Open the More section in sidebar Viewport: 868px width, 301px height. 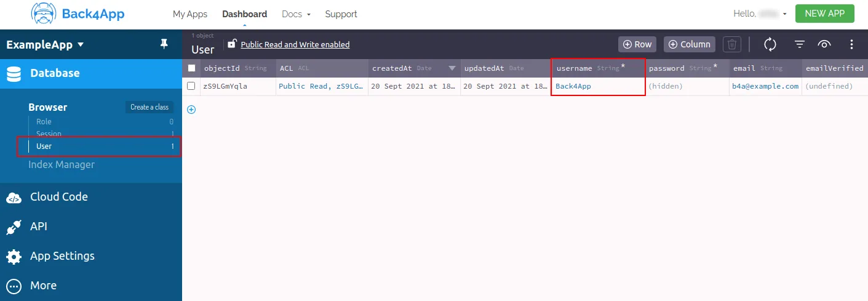pos(91,286)
